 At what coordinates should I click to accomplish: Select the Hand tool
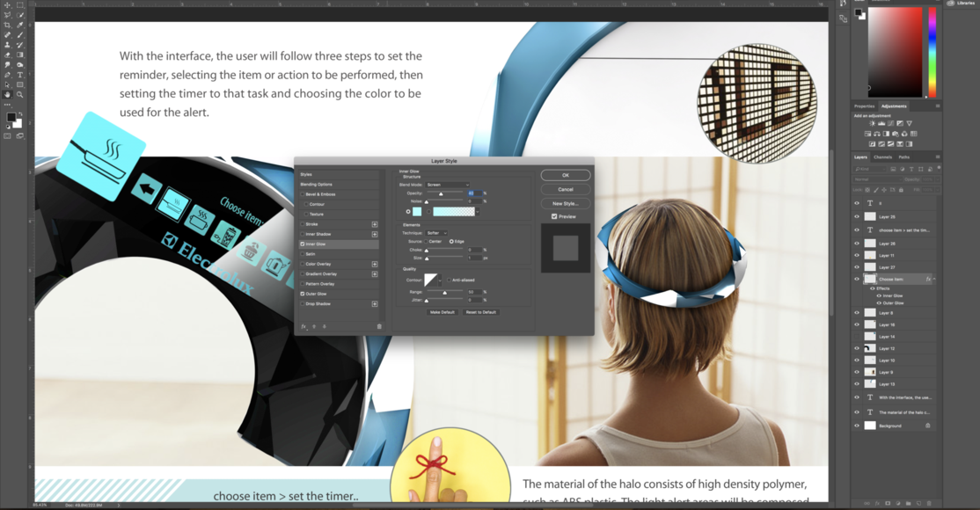tap(8, 94)
